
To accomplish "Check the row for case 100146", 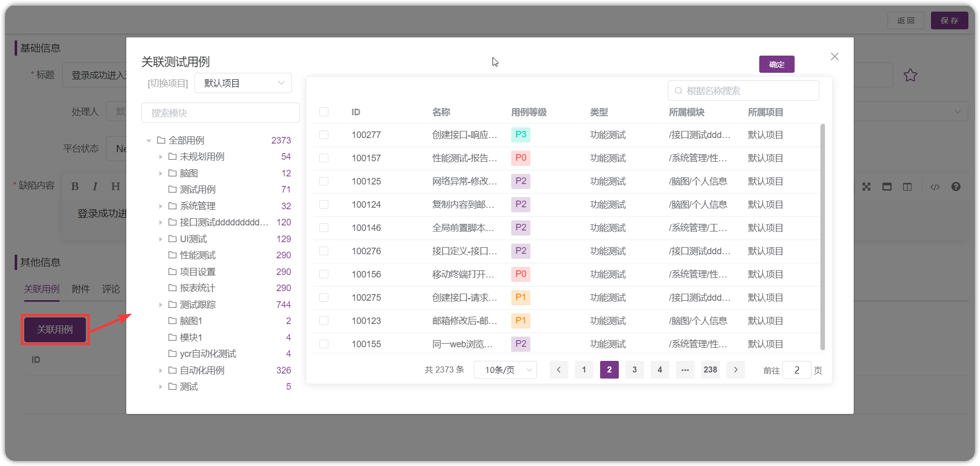I will coord(324,228).
